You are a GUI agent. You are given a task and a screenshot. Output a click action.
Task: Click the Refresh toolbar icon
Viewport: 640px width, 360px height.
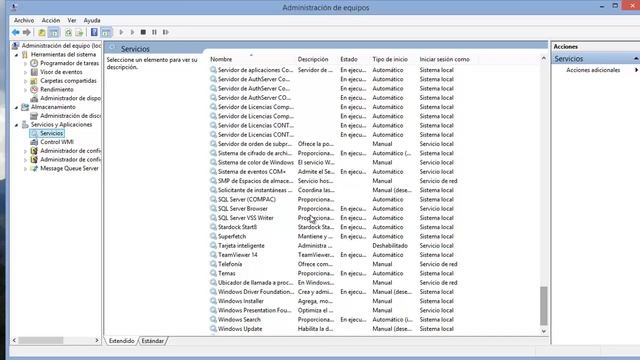pyautogui.click(x=68, y=32)
